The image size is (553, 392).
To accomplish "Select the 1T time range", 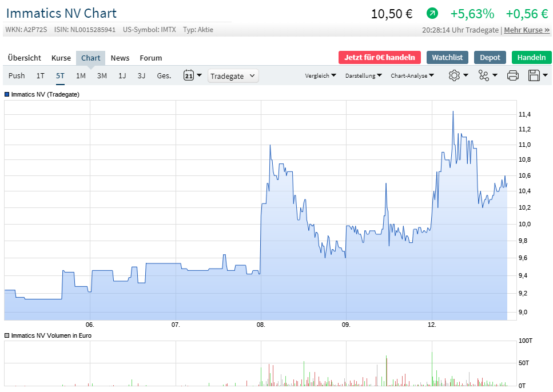I will tap(40, 75).
